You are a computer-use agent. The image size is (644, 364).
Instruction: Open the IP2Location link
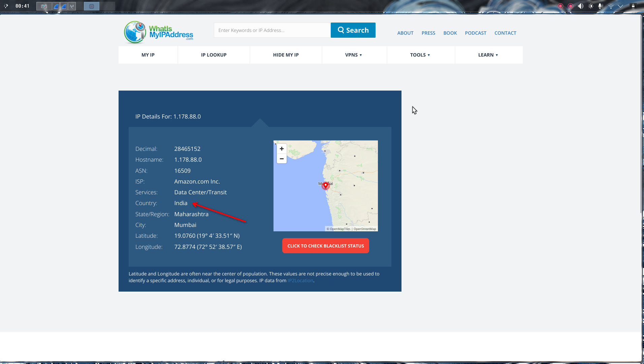(299, 280)
